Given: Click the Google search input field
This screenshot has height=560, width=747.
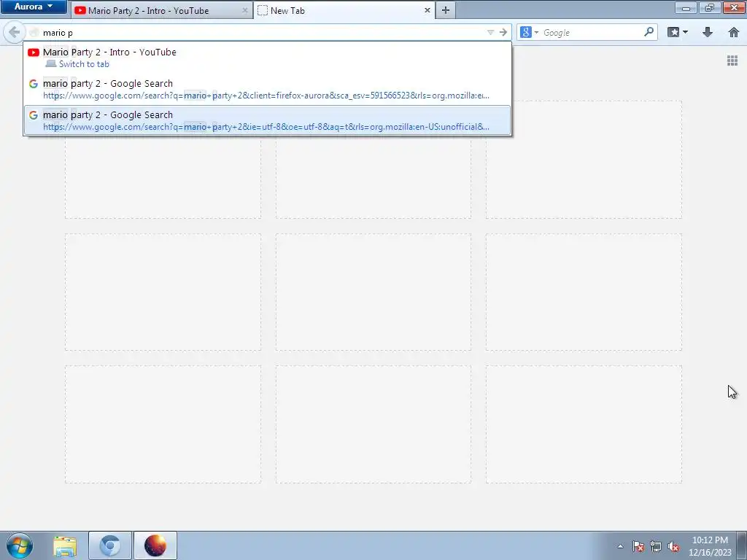Looking at the screenshot, I should tap(591, 32).
